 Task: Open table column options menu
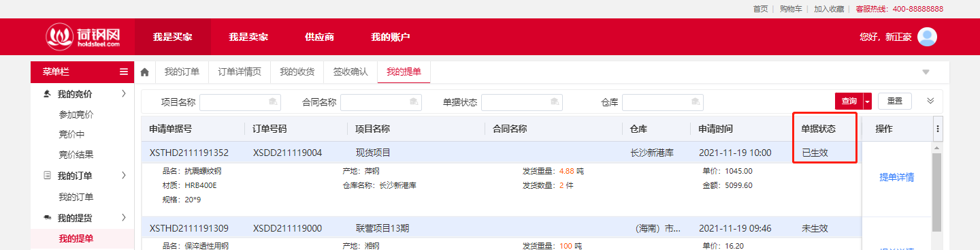pos(938,129)
